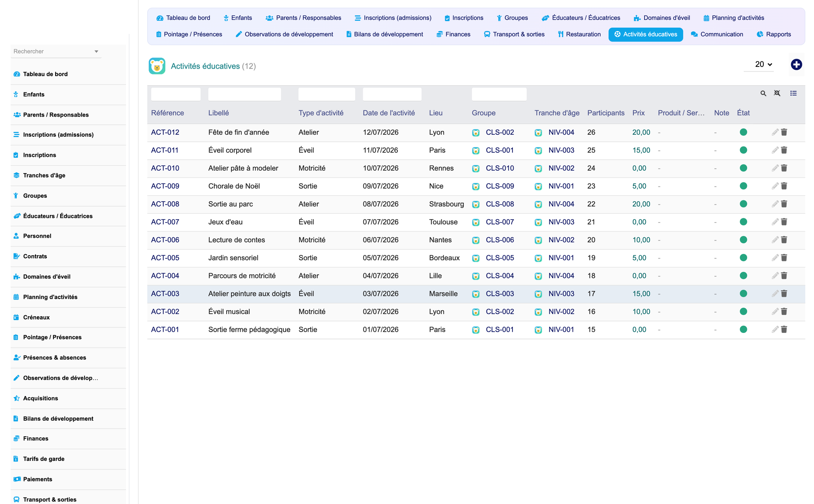The width and height of the screenshot is (814, 504).
Task: Toggle the green status dot of ACT-006
Action: pyautogui.click(x=743, y=240)
